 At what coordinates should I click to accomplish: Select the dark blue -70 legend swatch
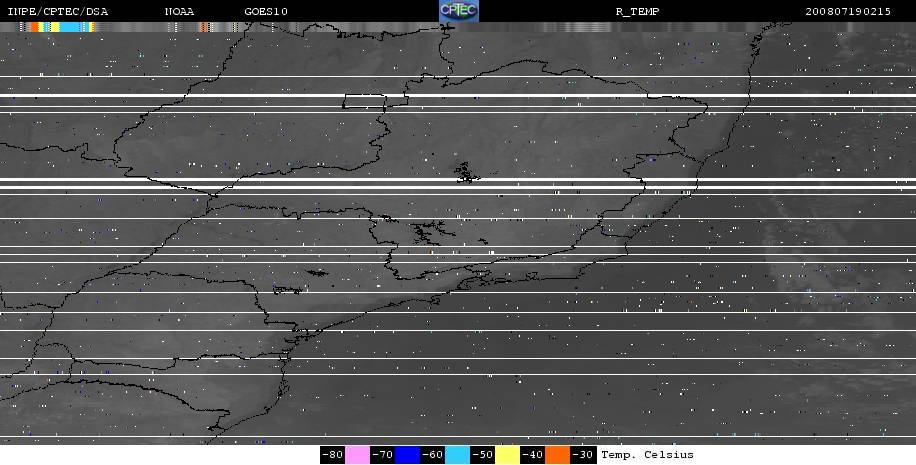[x=407, y=454]
